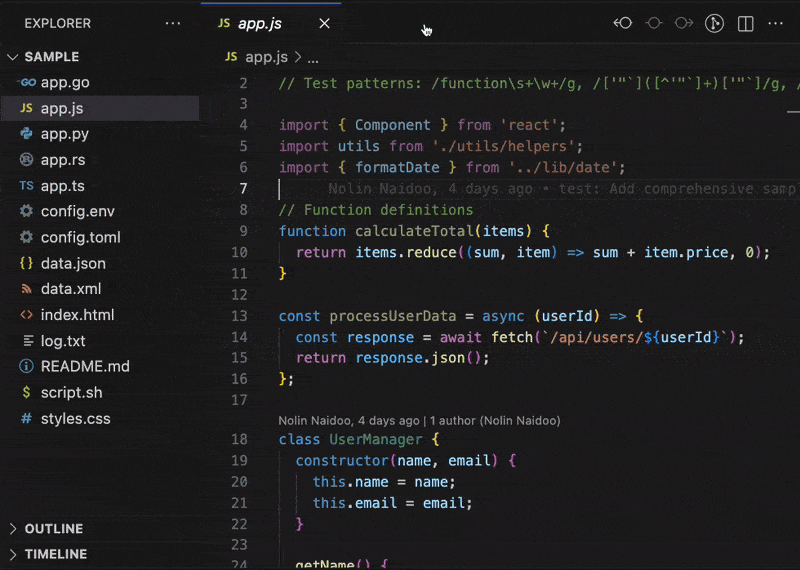Click the inline blame annotation on line 7

pos(563,189)
